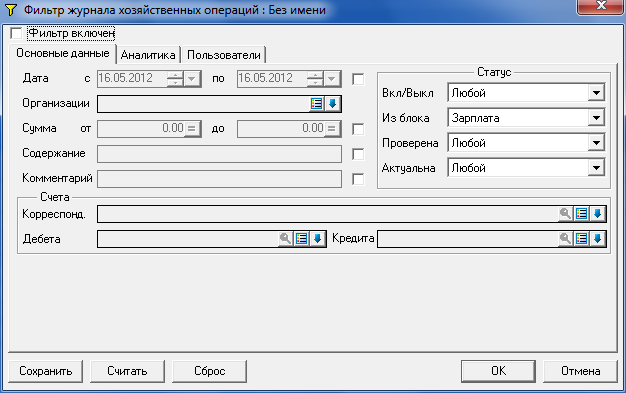The height and width of the screenshot is (393, 626).
Task: Click calculator button in Сумма до field
Action: pyautogui.click(x=332, y=129)
